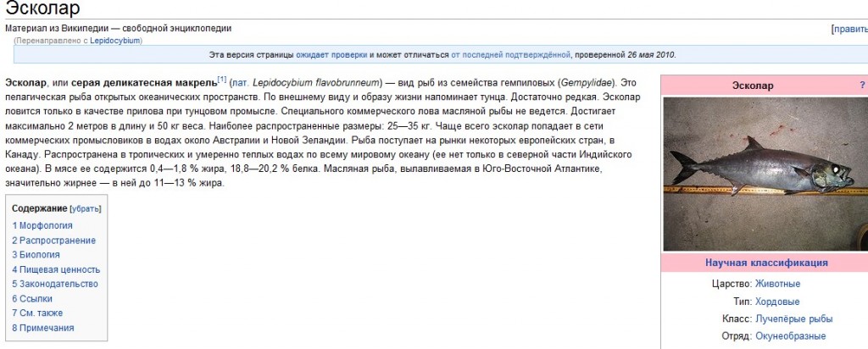Click the 'править' edit link

tap(849, 29)
